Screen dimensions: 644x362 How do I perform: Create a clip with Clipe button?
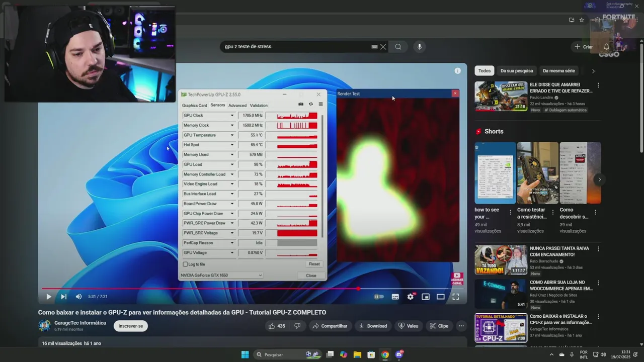click(439, 326)
